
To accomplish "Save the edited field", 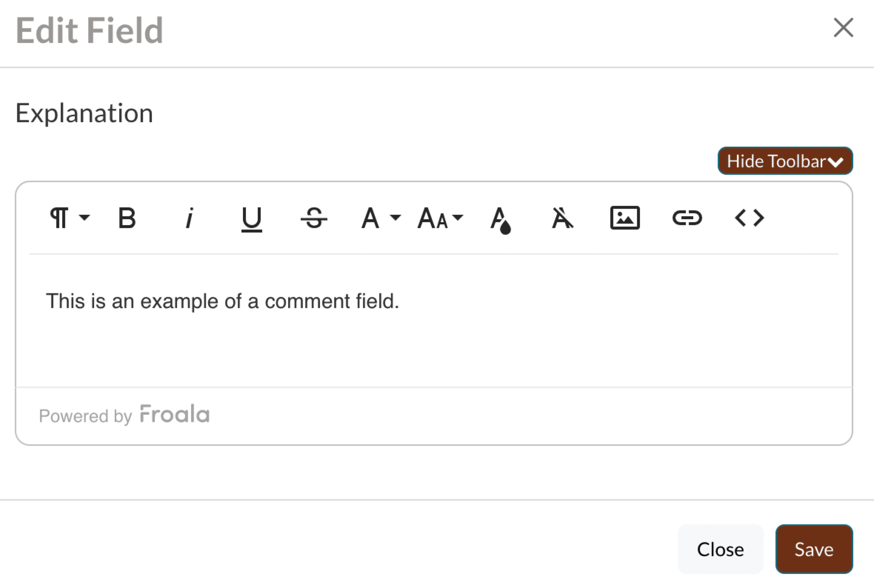I will (814, 549).
